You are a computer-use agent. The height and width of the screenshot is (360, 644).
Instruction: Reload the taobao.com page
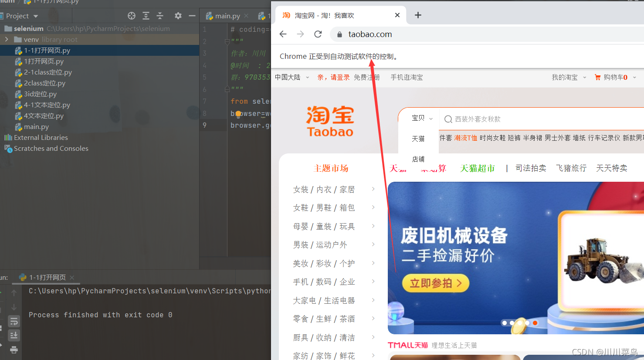pos(318,34)
